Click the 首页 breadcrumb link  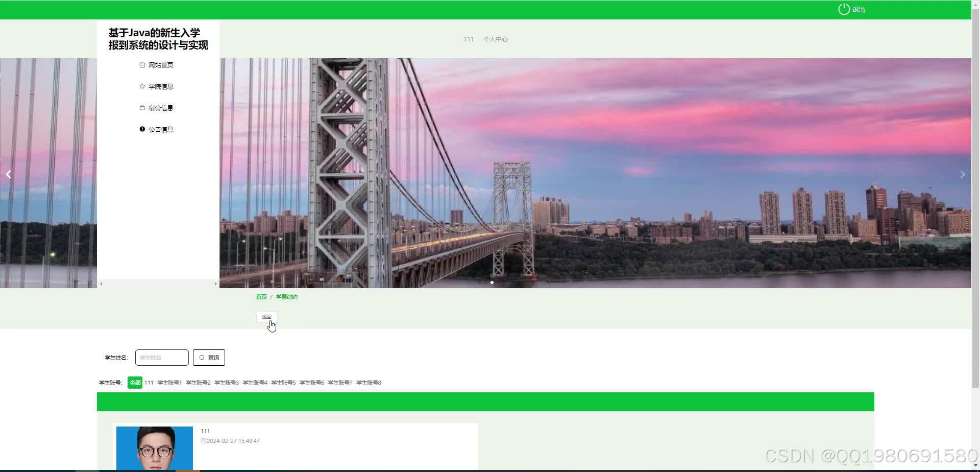(x=261, y=297)
